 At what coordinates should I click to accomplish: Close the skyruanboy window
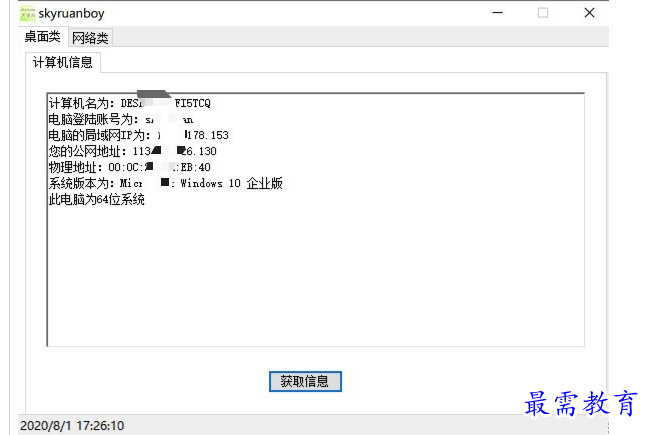coord(590,13)
